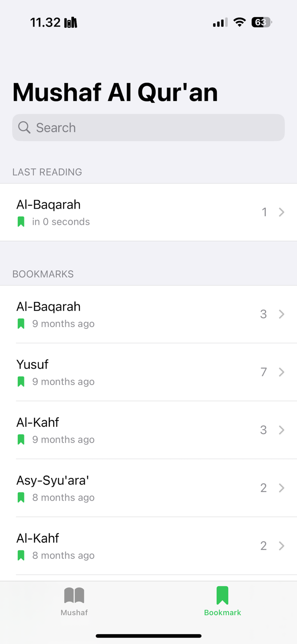Tap the Wi-Fi icon in the status bar

tap(239, 22)
